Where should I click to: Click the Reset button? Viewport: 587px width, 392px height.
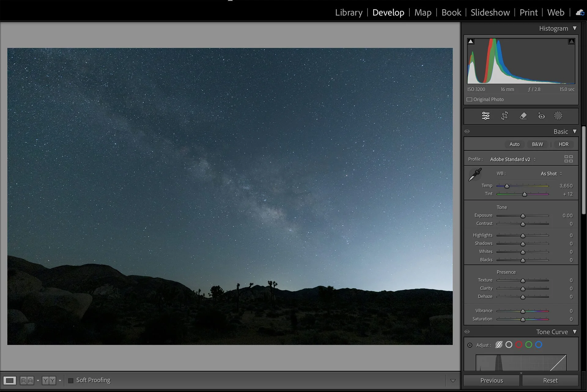coord(550,380)
